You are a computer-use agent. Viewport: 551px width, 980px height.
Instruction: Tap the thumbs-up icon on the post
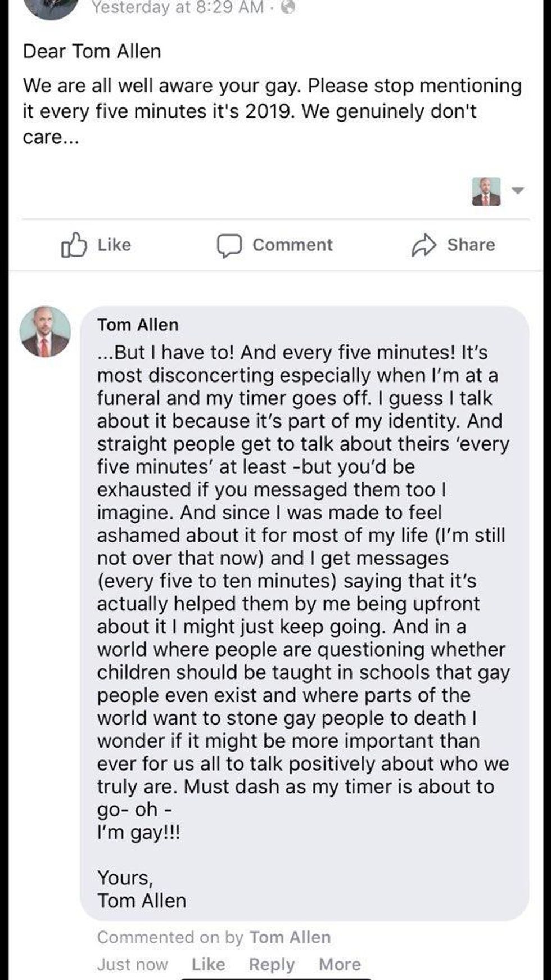74,245
